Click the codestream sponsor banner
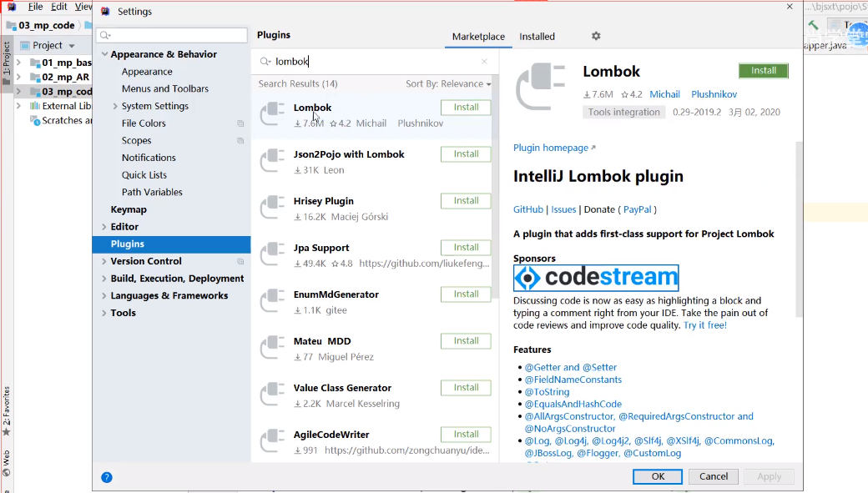Image resolution: width=868 pixels, height=493 pixels. 596,278
